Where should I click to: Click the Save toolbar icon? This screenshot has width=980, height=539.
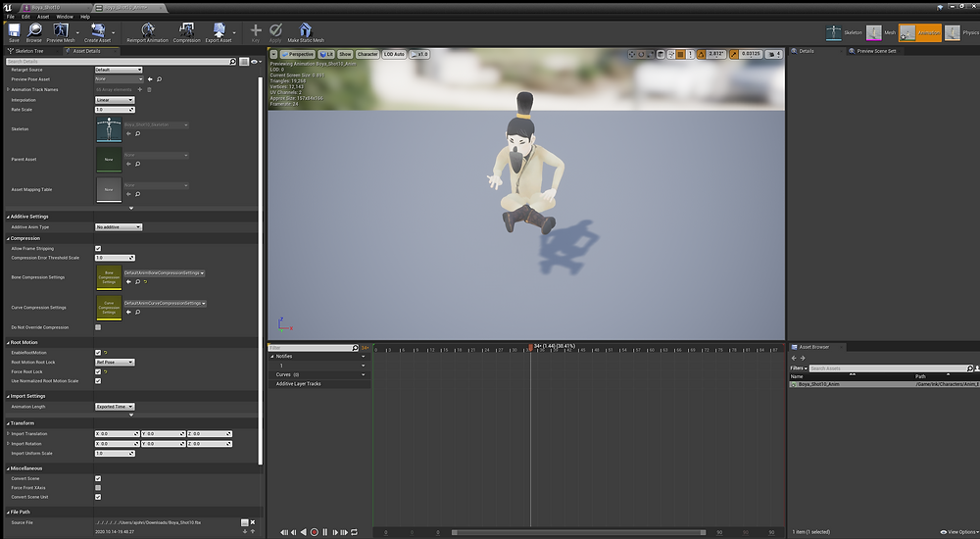tap(14, 30)
